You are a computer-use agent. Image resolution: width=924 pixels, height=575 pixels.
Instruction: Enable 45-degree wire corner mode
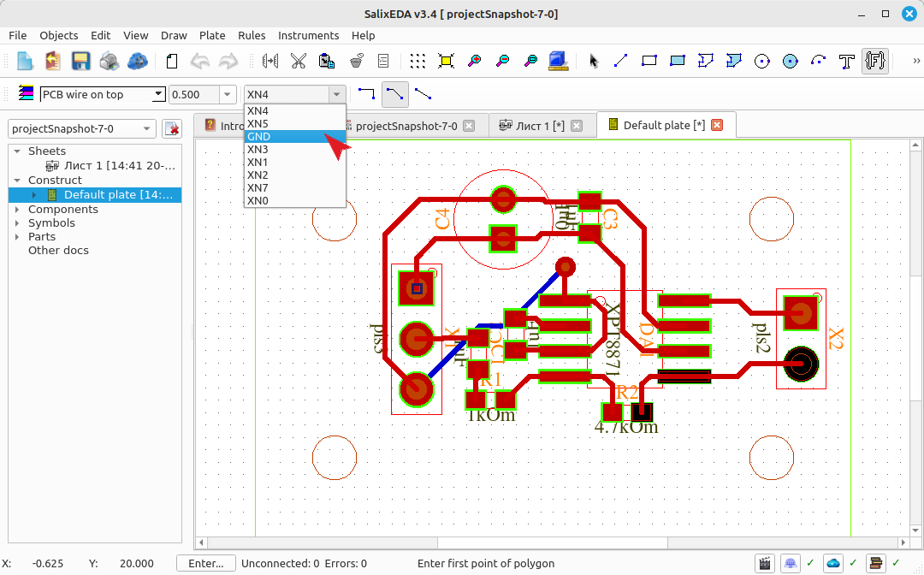tap(394, 93)
